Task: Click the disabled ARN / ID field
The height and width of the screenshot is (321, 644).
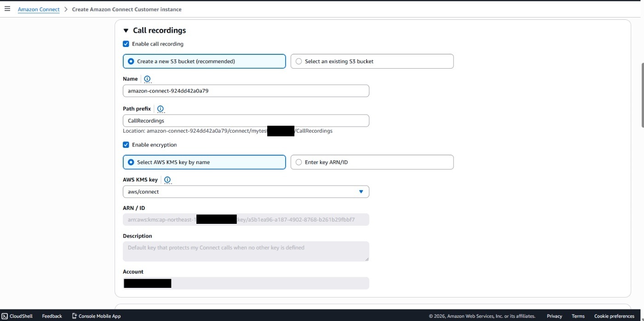Action: pos(246,220)
